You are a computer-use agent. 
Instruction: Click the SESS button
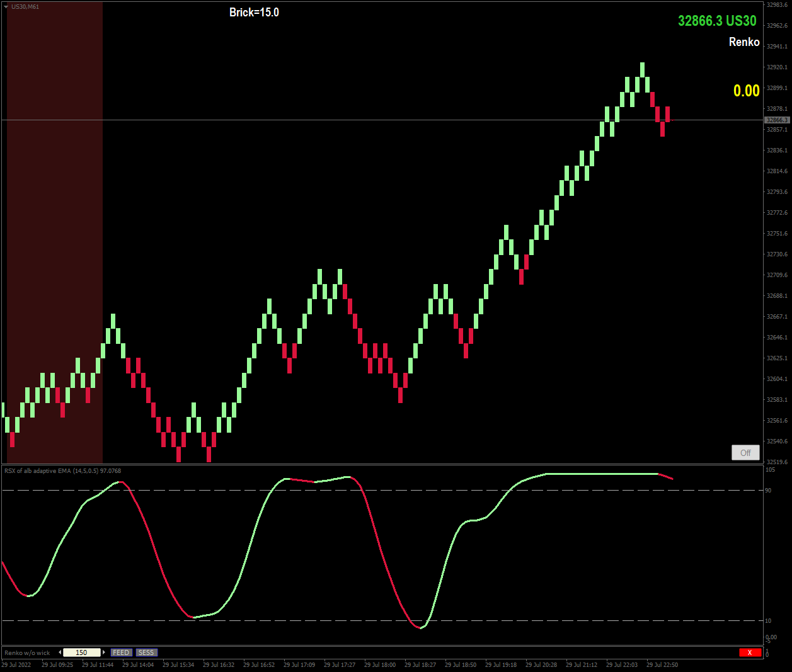146,652
